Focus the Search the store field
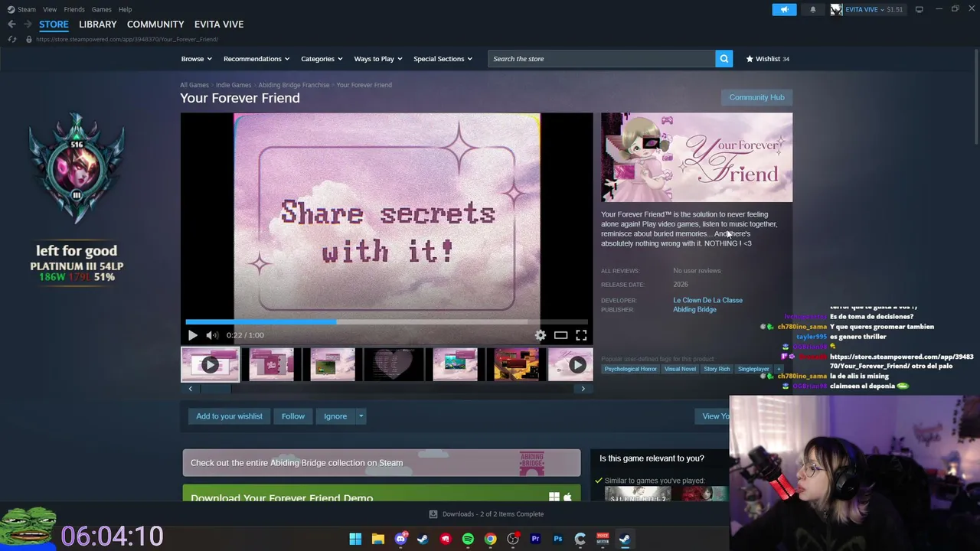 601,59
